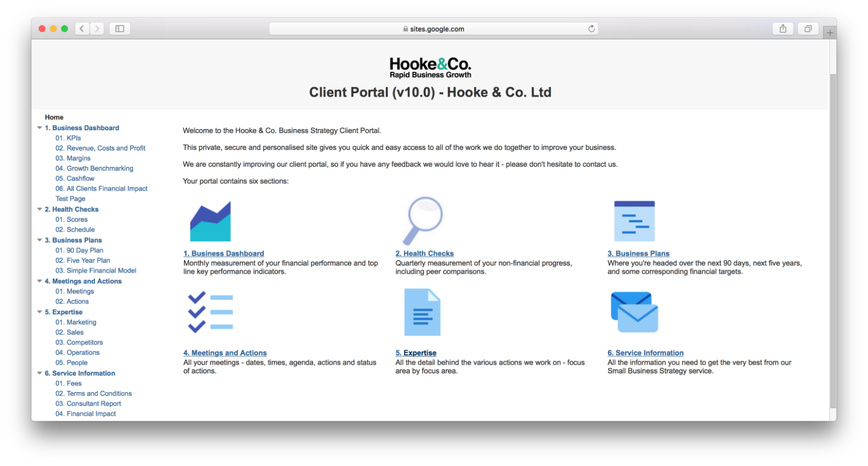
Task: Open a new tab with plus button
Action: pos(830,33)
